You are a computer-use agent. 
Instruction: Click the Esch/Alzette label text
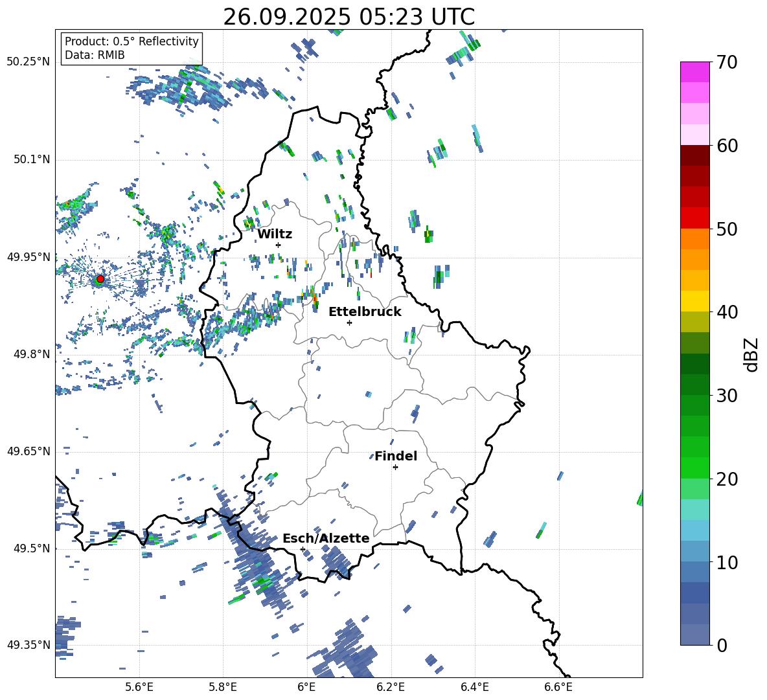coord(326,539)
